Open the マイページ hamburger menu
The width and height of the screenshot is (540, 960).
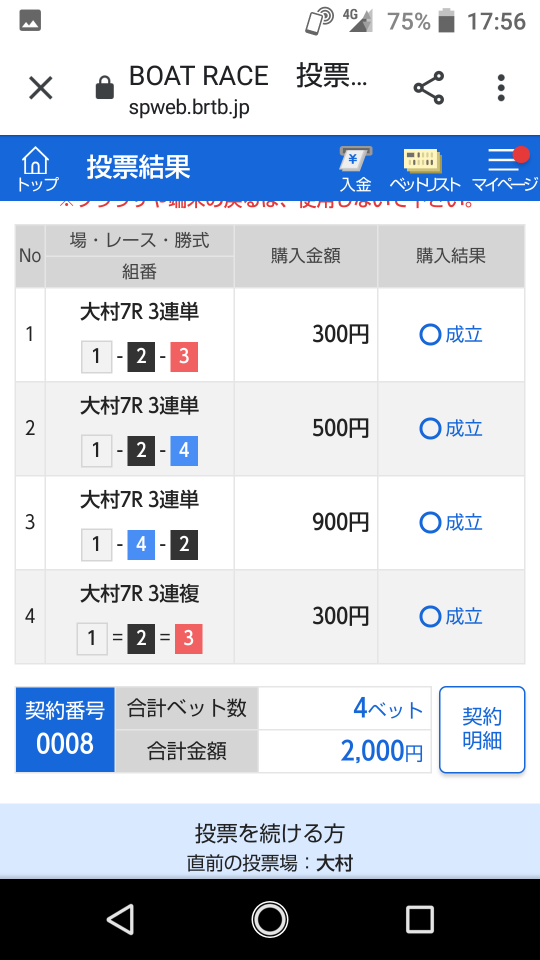pos(504,169)
